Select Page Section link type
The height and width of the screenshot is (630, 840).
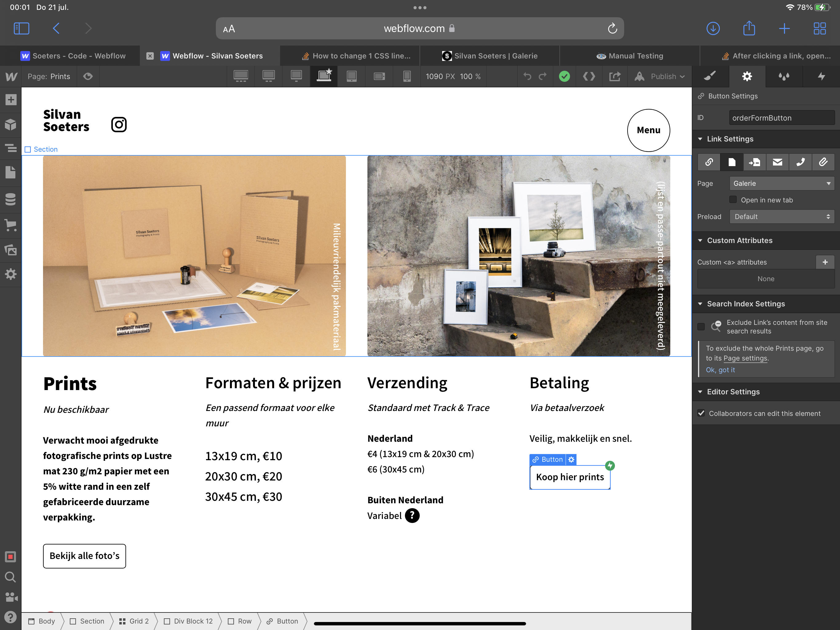[x=755, y=162]
